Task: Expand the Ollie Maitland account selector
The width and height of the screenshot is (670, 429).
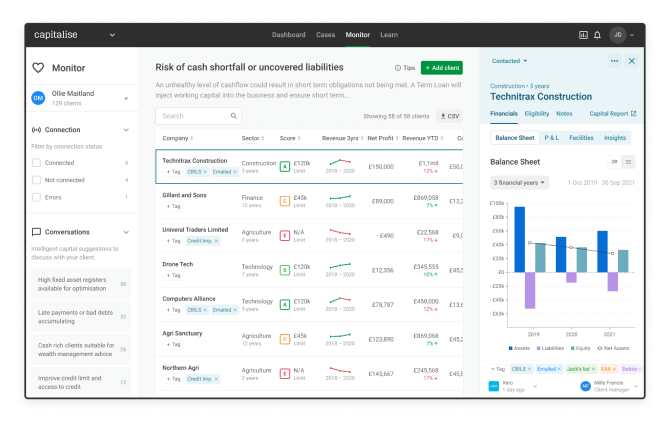Action: pyautogui.click(x=126, y=99)
